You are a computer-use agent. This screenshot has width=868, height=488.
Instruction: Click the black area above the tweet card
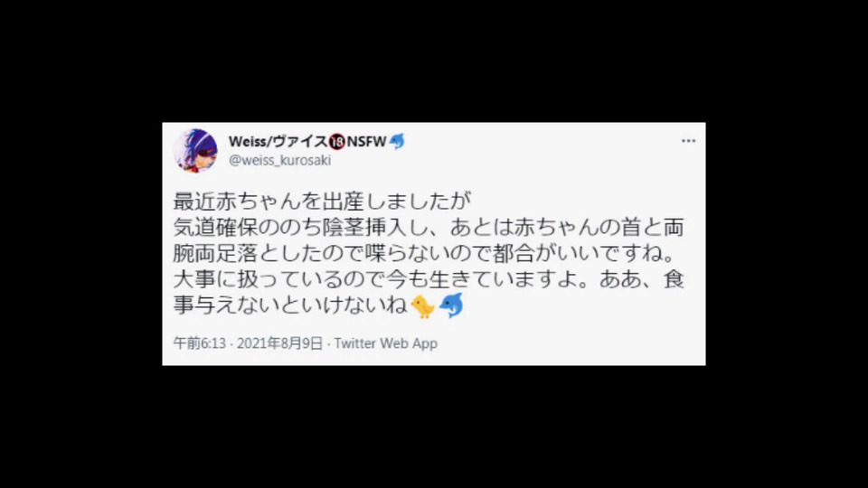point(434,61)
